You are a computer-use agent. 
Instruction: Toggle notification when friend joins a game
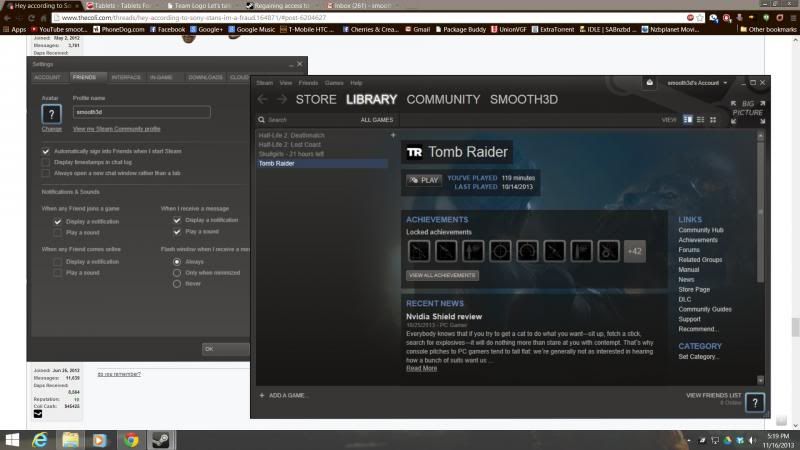coord(58,222)
